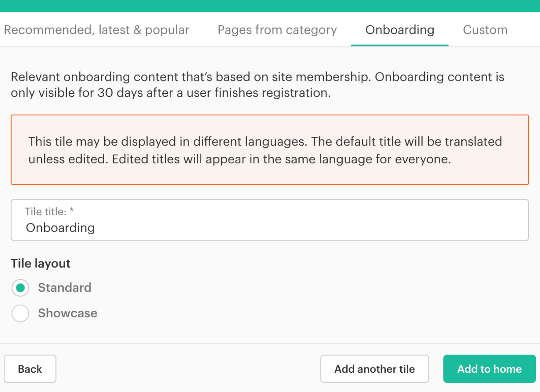Click the Add another tile button
Screen dimensions: 540x392
click(x=374, y=369)
